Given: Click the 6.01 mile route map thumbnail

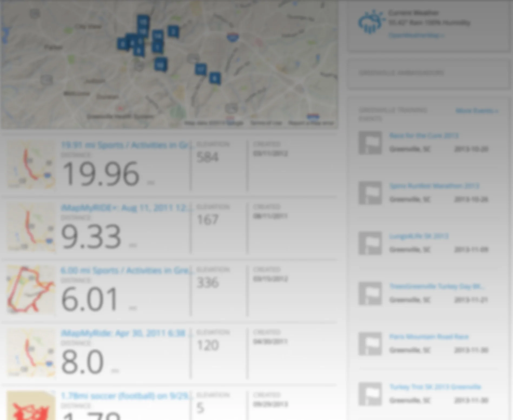Looking at the screenshot, I should point(31,290).
